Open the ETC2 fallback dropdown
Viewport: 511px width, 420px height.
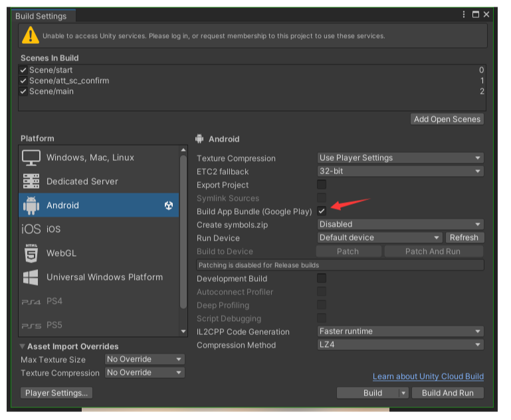tap(401, 171)
